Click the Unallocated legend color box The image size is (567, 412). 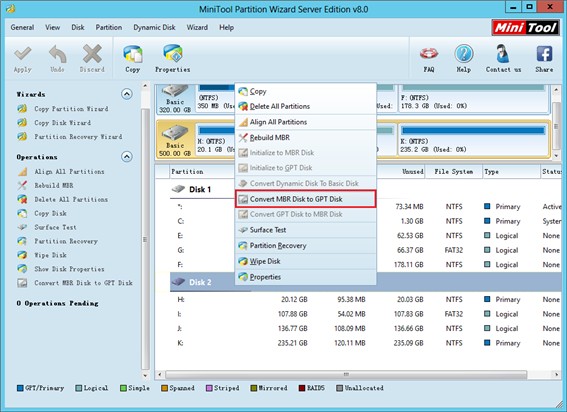pos(339,388)
